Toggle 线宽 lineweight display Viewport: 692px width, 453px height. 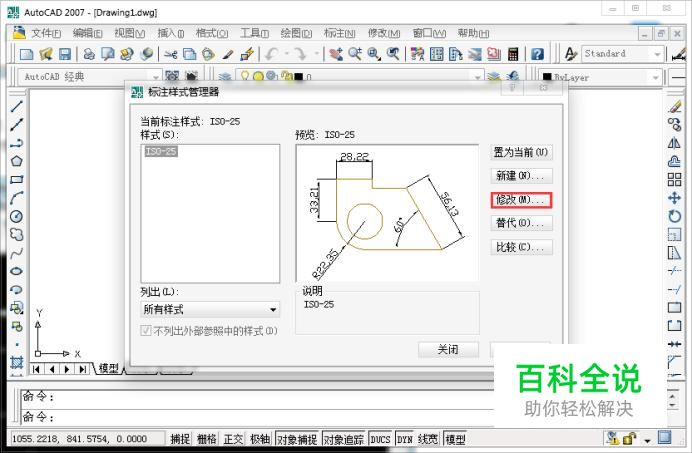(428, 439)
